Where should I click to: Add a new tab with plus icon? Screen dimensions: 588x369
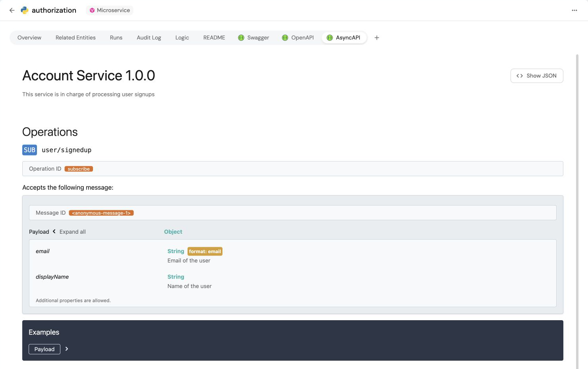377,38
